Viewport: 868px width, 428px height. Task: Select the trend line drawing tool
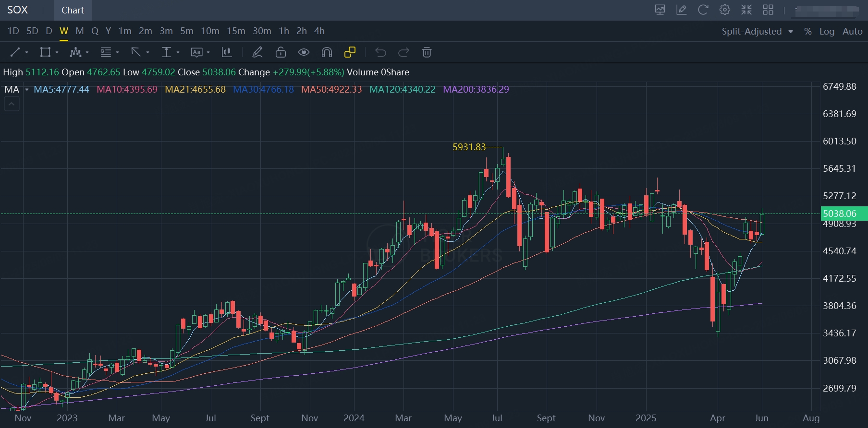(15, 52)
